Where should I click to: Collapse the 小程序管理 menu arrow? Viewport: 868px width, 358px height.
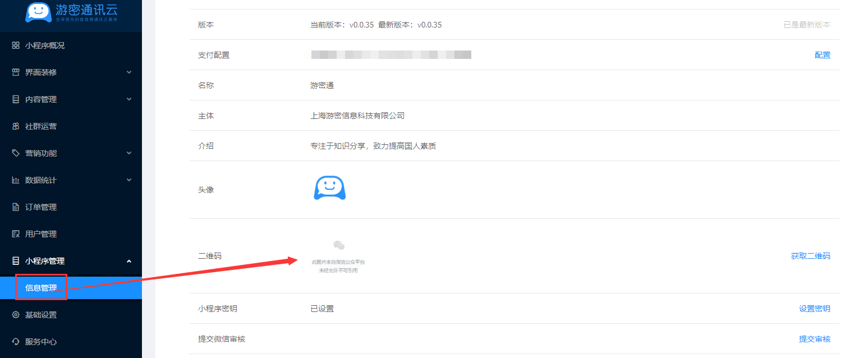[129, 261]
